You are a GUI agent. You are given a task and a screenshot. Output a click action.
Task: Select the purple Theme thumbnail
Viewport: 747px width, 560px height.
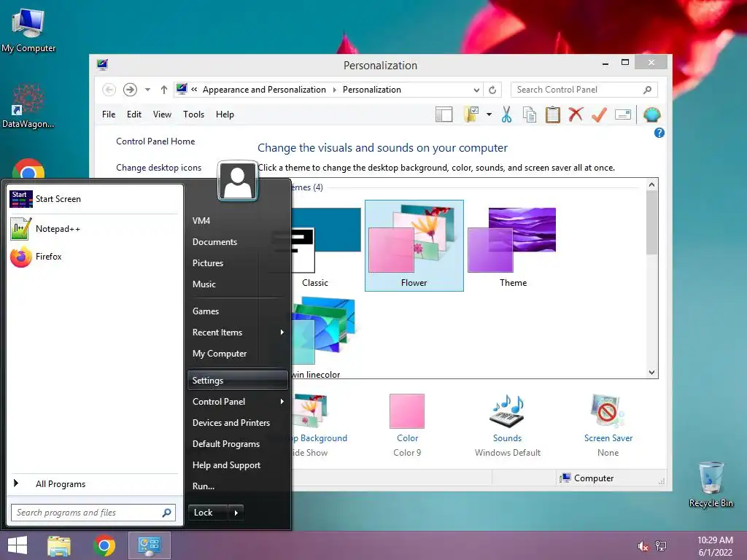(513, 245)
